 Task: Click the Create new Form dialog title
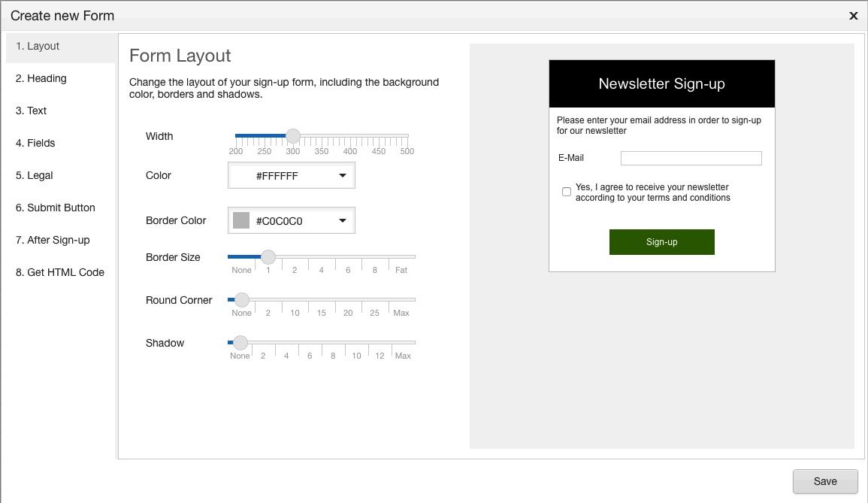pos(62,16)
